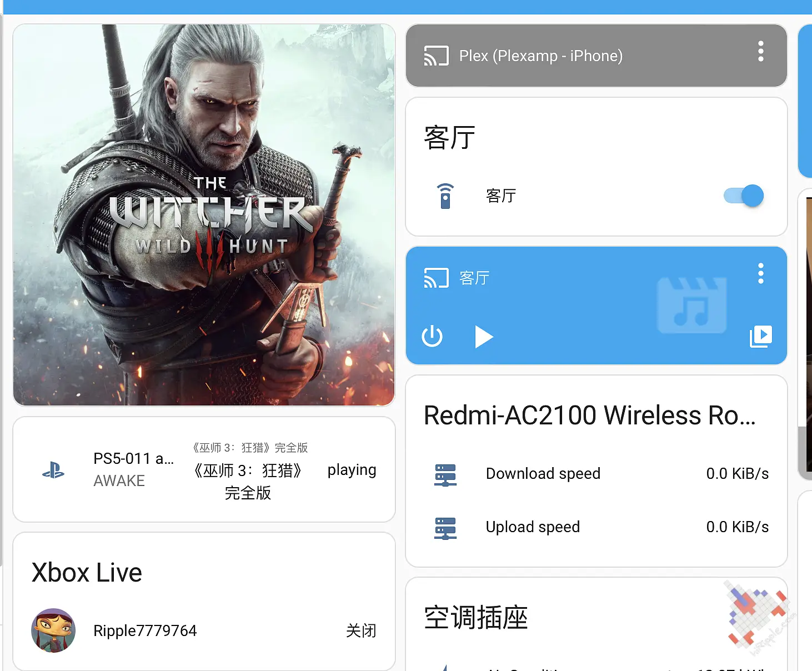This screenshot has width=812, height=671.
Task: Click upload value 0.0 KiB/s
Action: pyautogui.click(x=738, y=527)
